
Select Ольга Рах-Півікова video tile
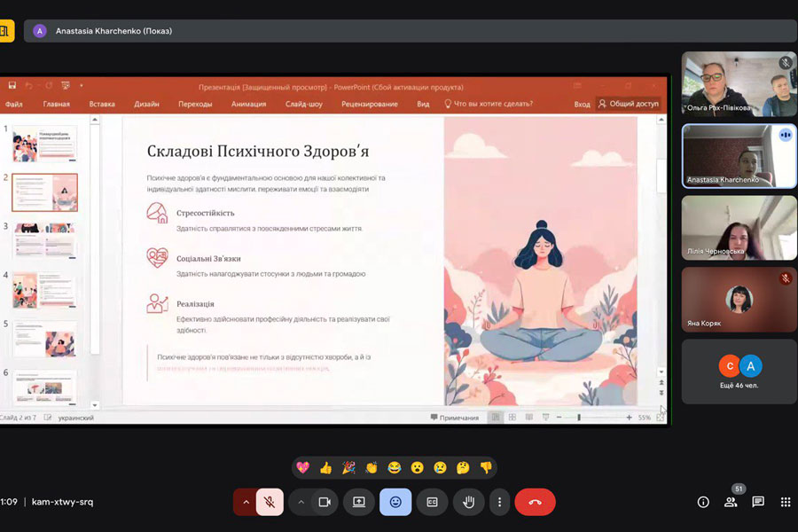pyautogui.click(x=739, y=83)
